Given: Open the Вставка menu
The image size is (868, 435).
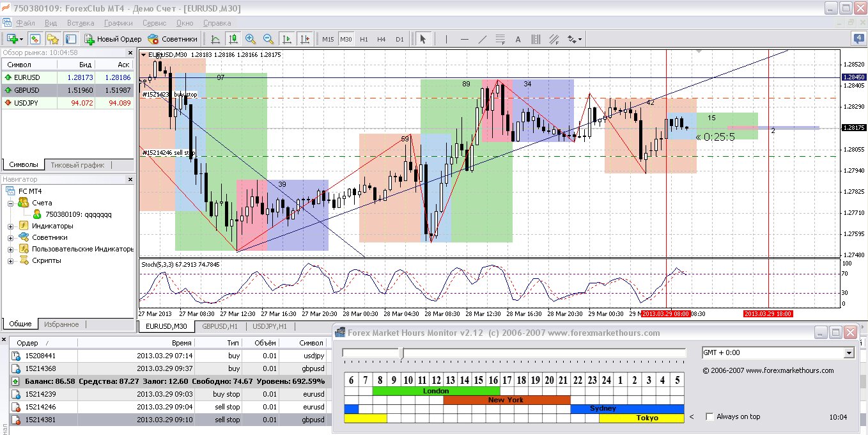Looking at the screenshot, I should click(80, 23).
